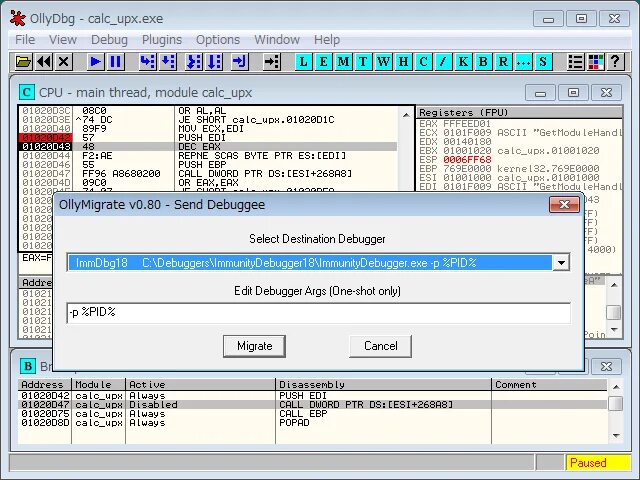Click the Trace over toolbar icon
Viewport: 640px width, 480px height.
214,62
